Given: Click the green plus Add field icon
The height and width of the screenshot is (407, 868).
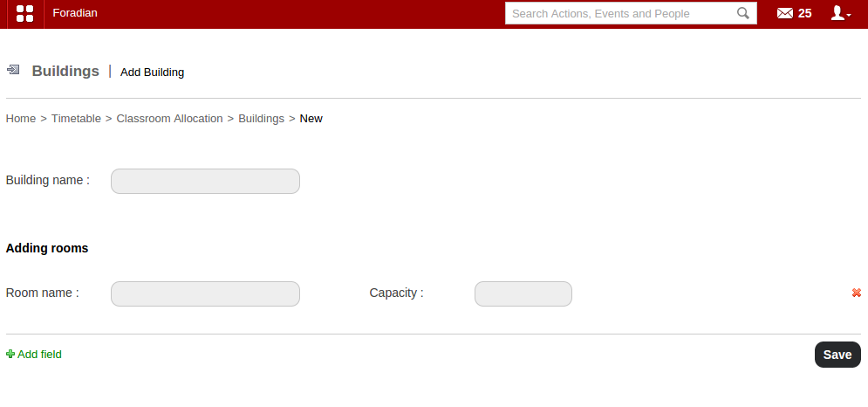Looking at the screenshot, I should pos(10,355).
